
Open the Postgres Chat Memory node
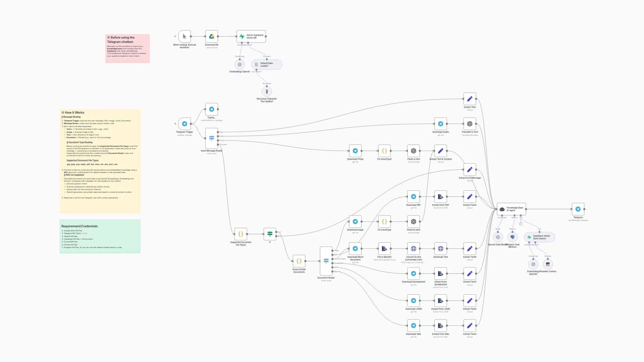(512, 237)
